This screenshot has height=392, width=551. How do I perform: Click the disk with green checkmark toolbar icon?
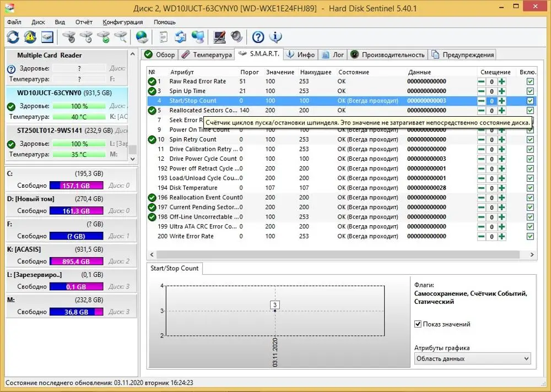[103, 37]
